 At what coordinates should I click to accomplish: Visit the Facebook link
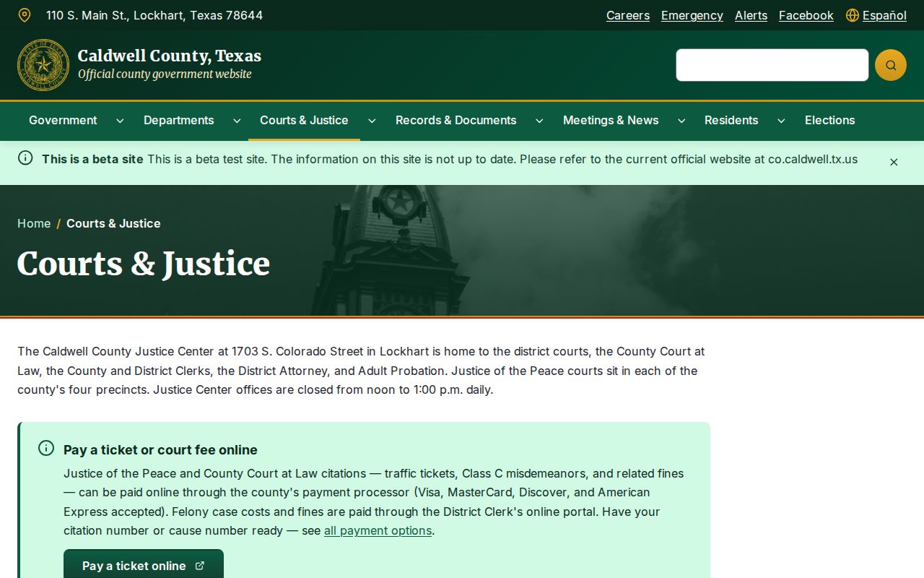coord(806,15)
